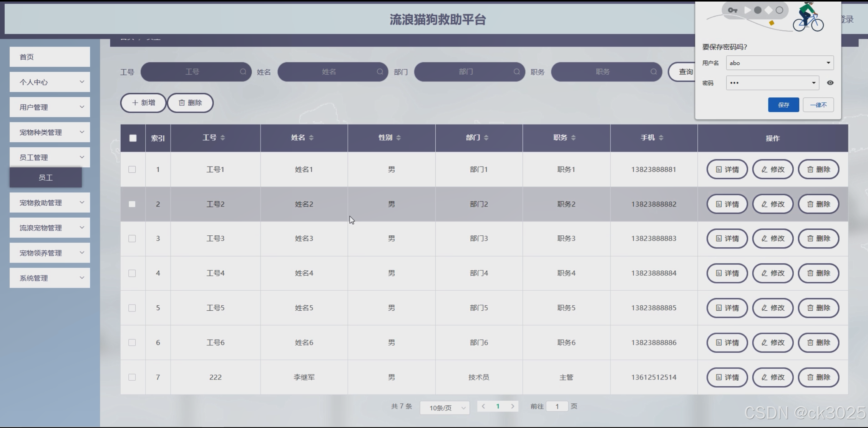Click the magnifier icon in the 部门 search field
The width and height of the screenshot is (868, 428).
[516, 72]
